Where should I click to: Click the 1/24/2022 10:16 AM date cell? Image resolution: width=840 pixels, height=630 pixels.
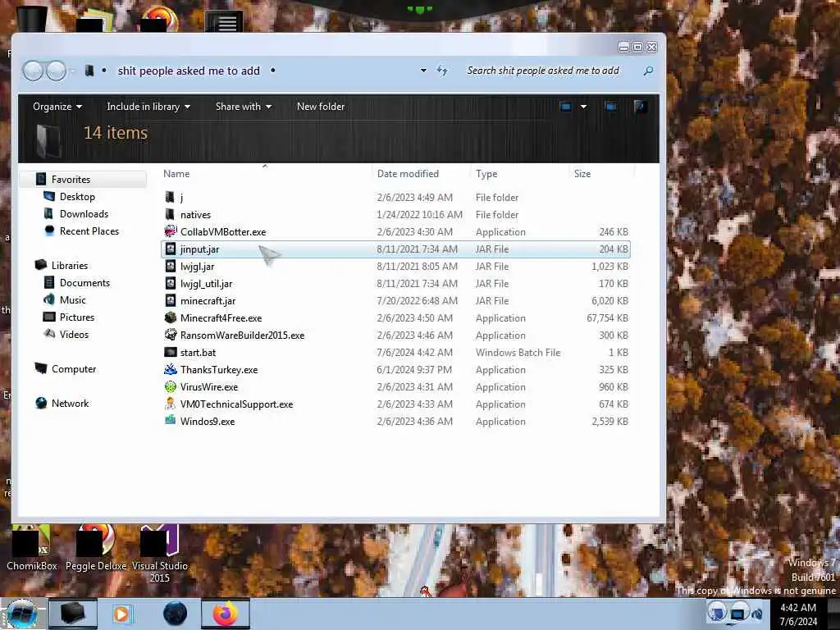click(419, 214)
